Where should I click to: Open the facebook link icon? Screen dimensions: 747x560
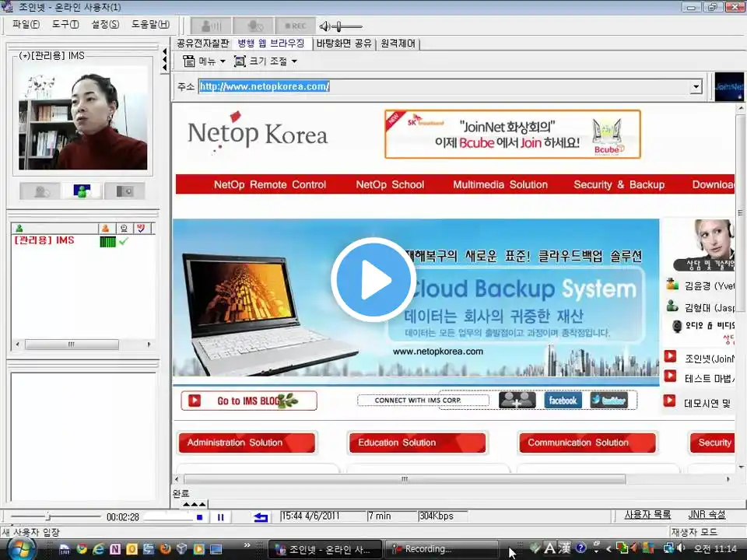coord(563,400)
